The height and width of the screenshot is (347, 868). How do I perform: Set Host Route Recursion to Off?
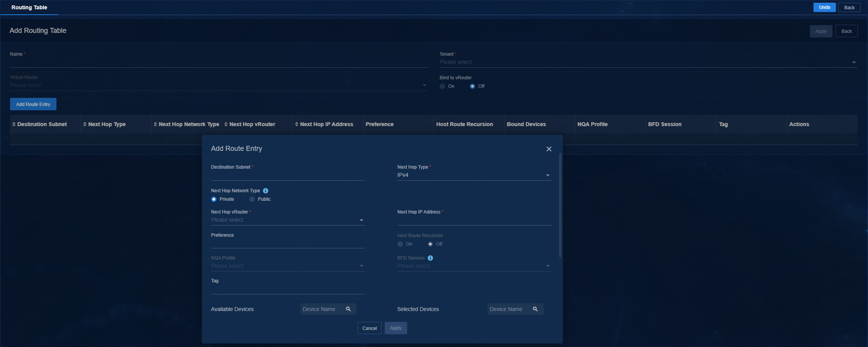click(x=430, y=244)
